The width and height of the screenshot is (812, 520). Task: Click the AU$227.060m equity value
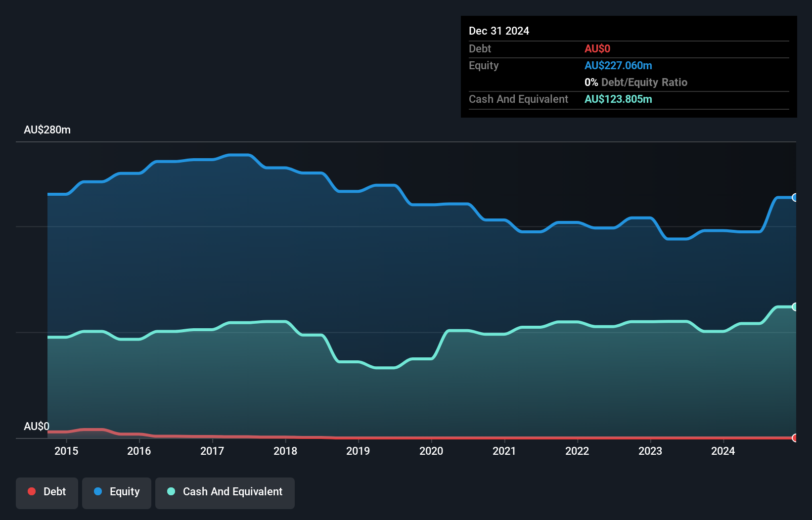[618, 66]
